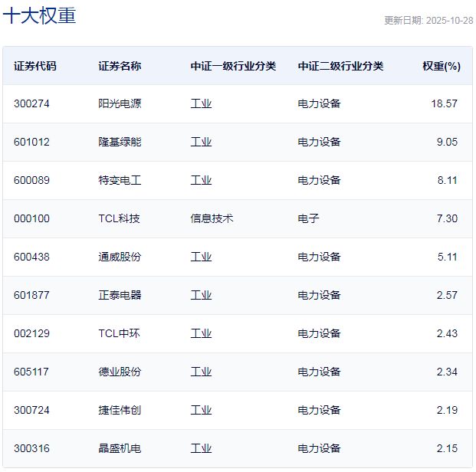
Task: Open the 电力设备 link for 隆基绿能
Action: pyautogui.click(x=319, y=142)
